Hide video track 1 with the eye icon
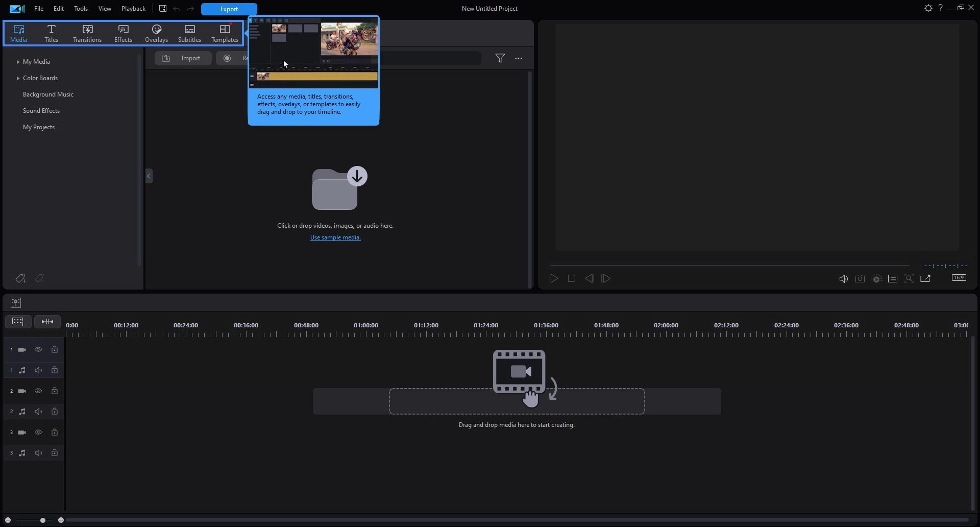980x527 pixels. [38, 350]
